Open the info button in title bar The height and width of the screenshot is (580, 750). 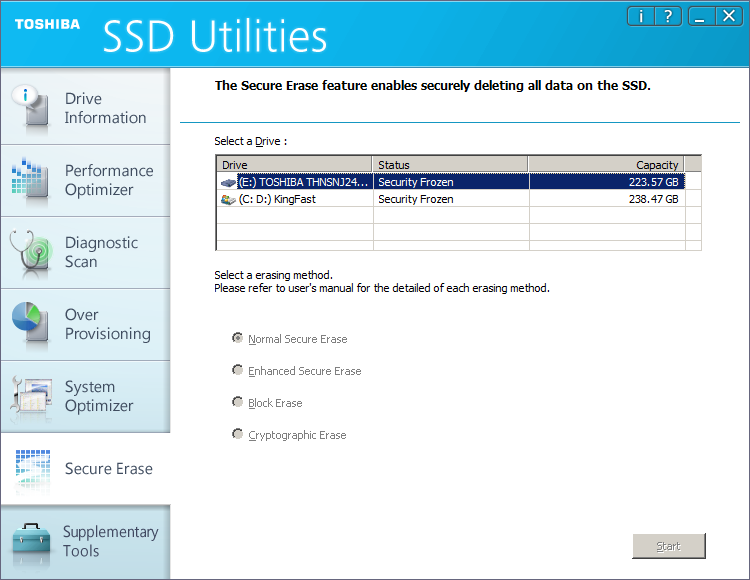pos(640,16)
